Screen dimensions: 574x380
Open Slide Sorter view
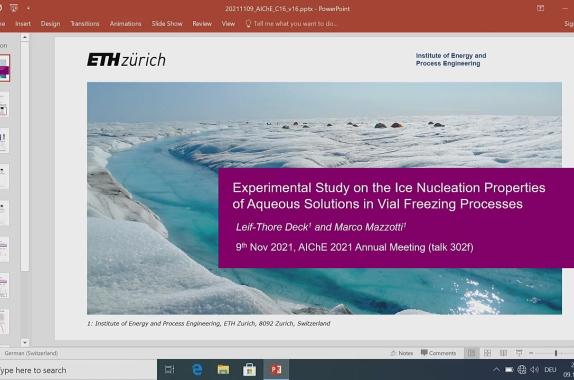[487, 353]
